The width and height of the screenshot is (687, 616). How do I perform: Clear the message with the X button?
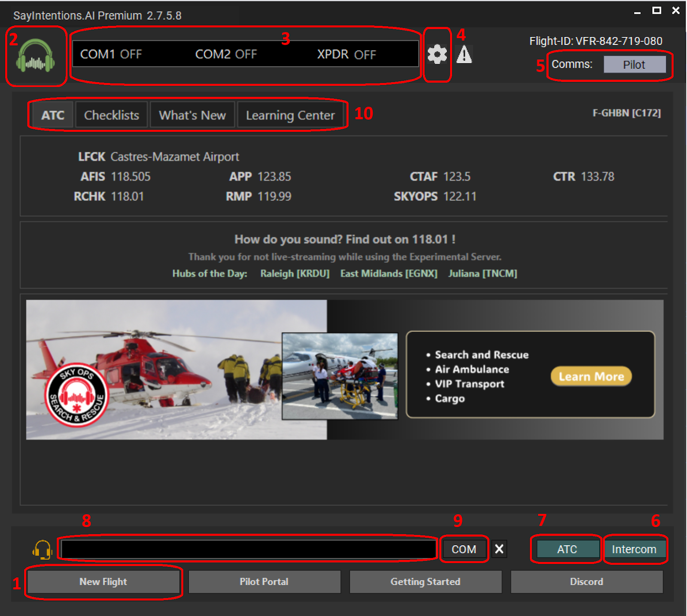tap(499, 549)
